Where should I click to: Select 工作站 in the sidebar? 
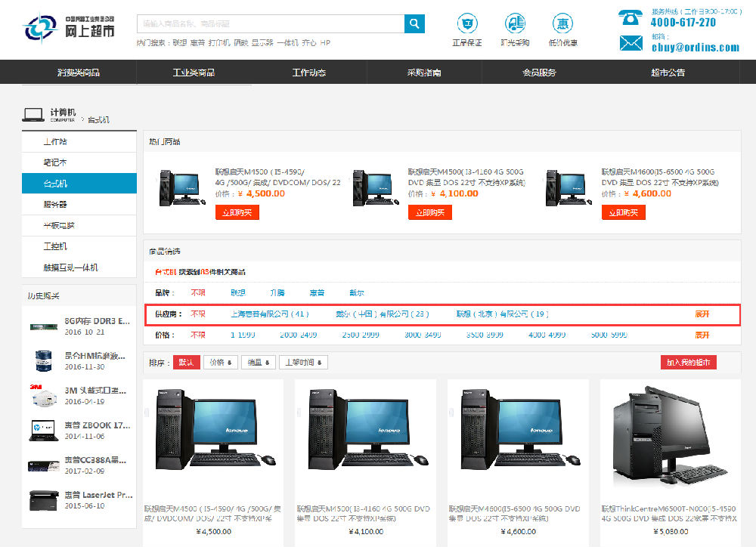tap(79, 142)
